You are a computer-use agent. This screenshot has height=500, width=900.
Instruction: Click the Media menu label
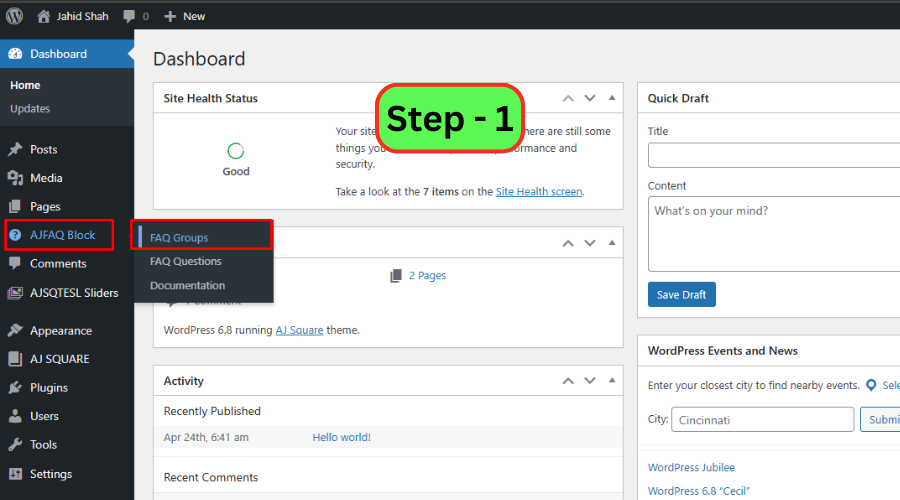coord(46,178)
